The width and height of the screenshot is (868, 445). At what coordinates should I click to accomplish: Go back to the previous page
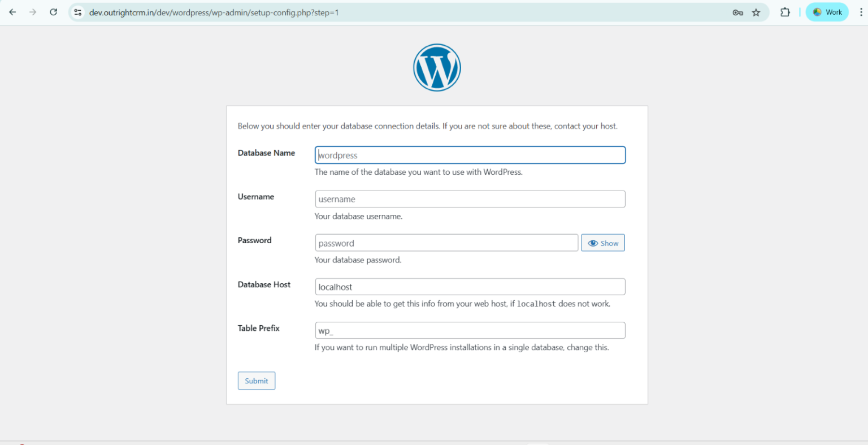[x=12, y=12]
